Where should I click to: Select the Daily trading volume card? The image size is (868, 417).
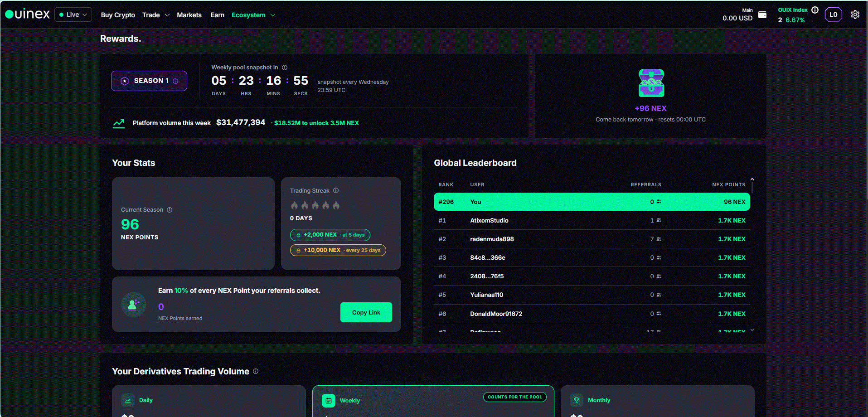209,401
